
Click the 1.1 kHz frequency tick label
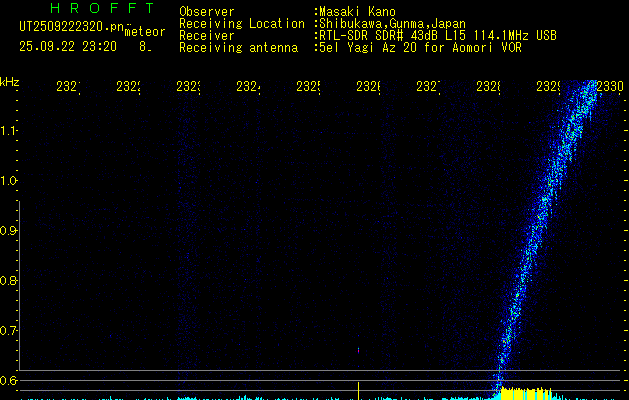point(8,131)
